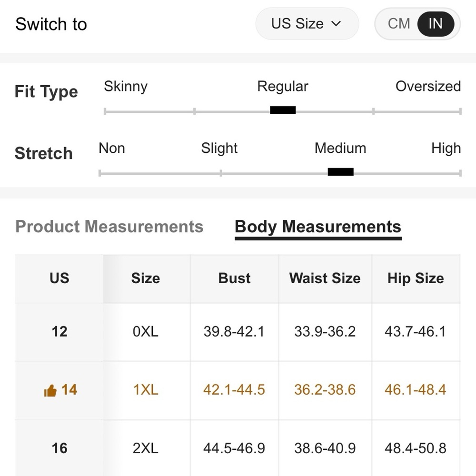Click the 1XL size cell
Screen dimensions: 476x476
tap(146, 390)
